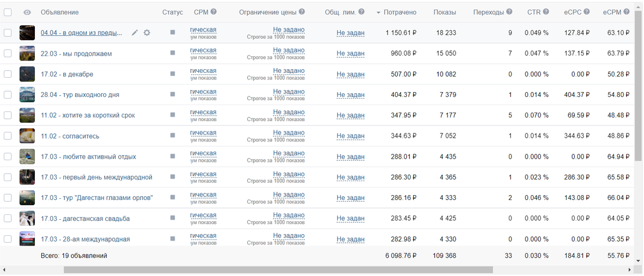Open gear settings for 04.04 ad
644x276 pixels.
(x=147, y=33)
